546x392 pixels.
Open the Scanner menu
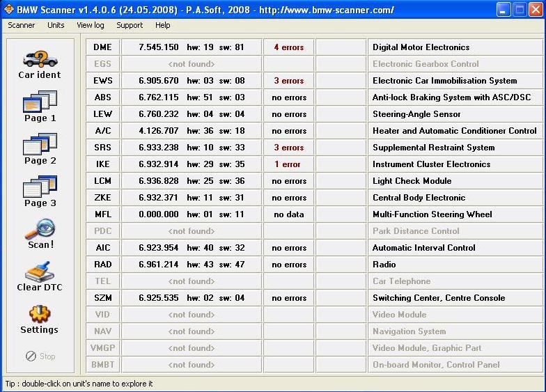[21, 25]
